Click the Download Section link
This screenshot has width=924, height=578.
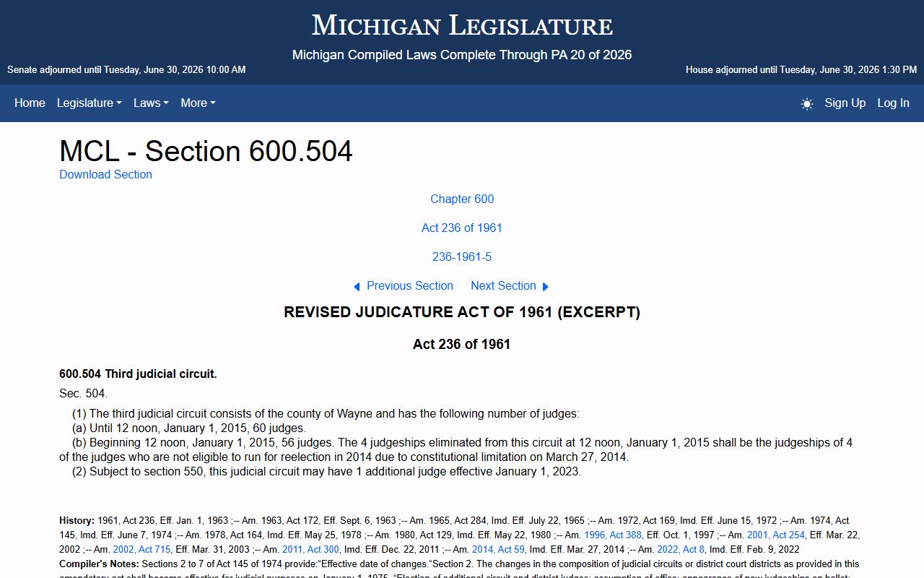(105, 174)
